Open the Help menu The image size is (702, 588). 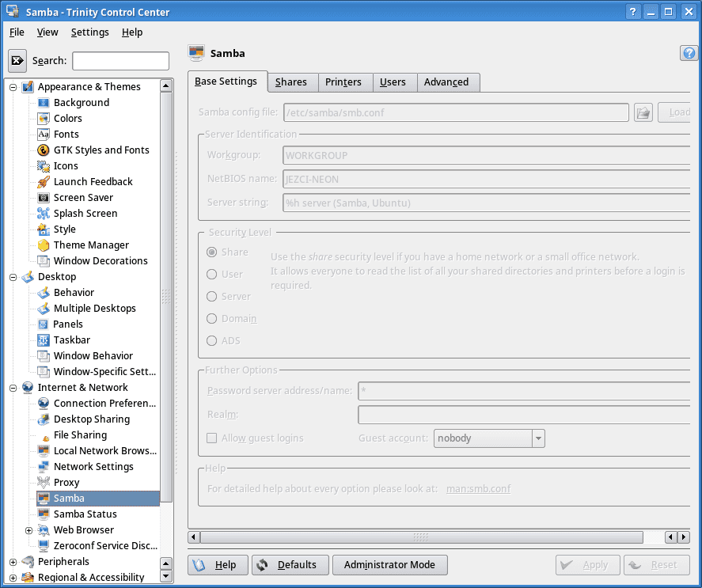(x=132, y=32)
